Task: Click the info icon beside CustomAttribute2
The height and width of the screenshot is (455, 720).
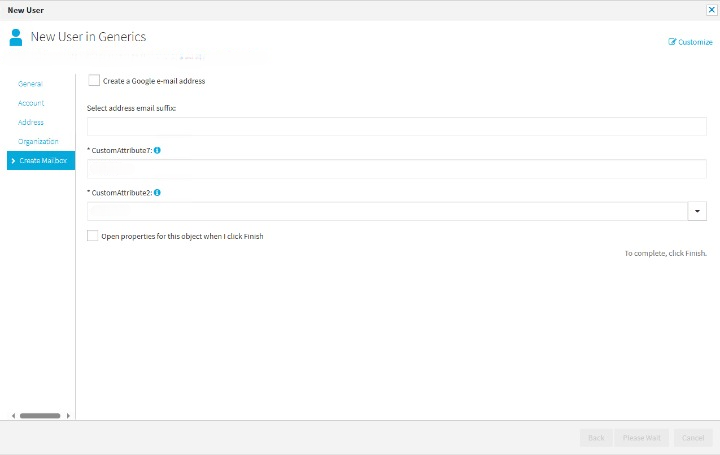Action: (x=157, y=192)
